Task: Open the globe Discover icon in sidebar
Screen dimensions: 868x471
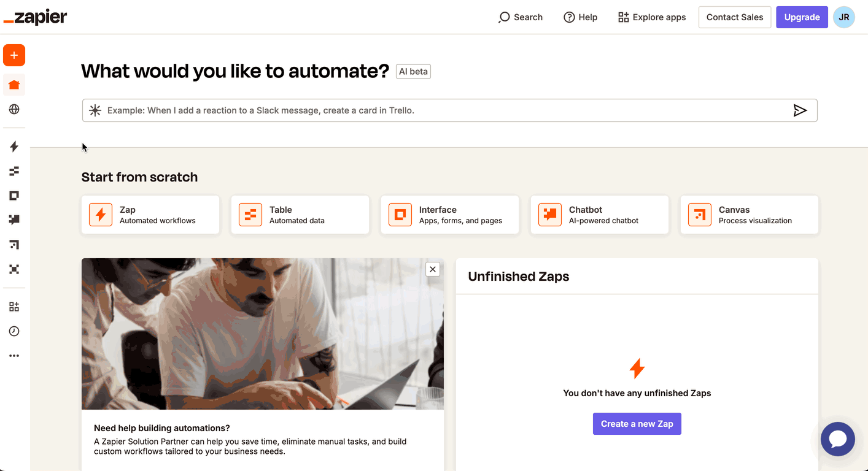Action: [14, 109]
